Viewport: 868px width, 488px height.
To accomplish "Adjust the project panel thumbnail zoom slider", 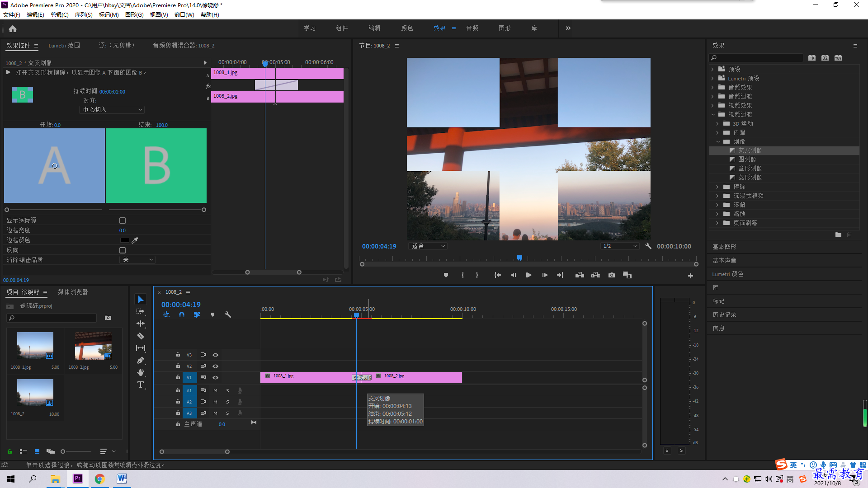I will [63, 451].
